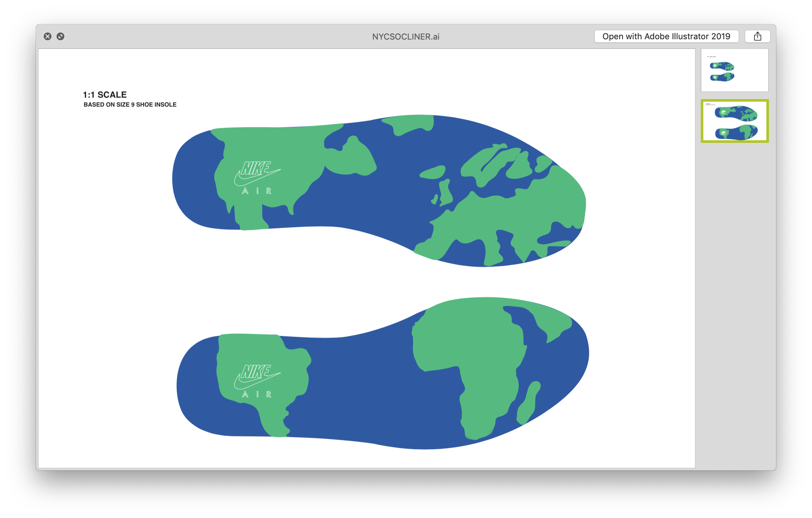Select the first page thumbnail
The width and height of the screenshot is (812, 518).
[x=735, y=70]
